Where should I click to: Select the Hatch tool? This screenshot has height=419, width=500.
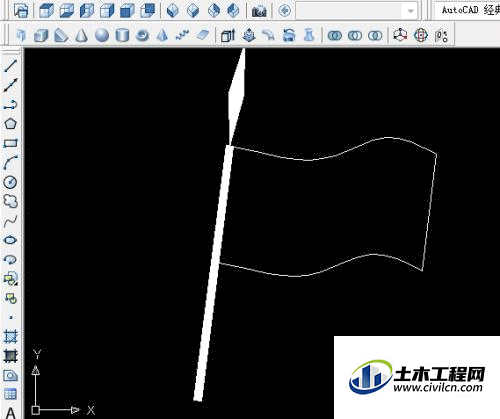coord(10,337)
